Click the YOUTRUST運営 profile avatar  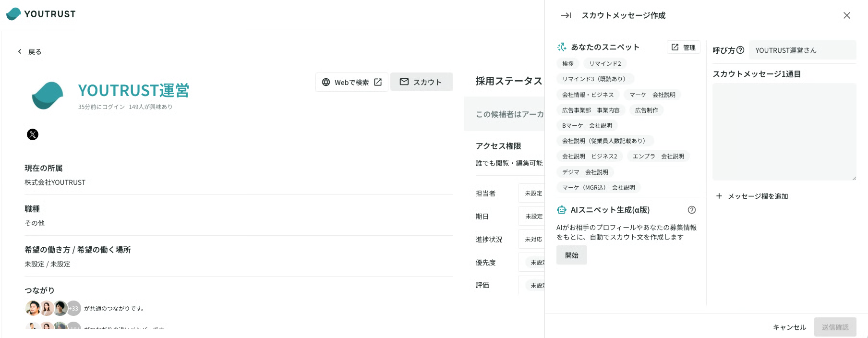tap(47, 96)
